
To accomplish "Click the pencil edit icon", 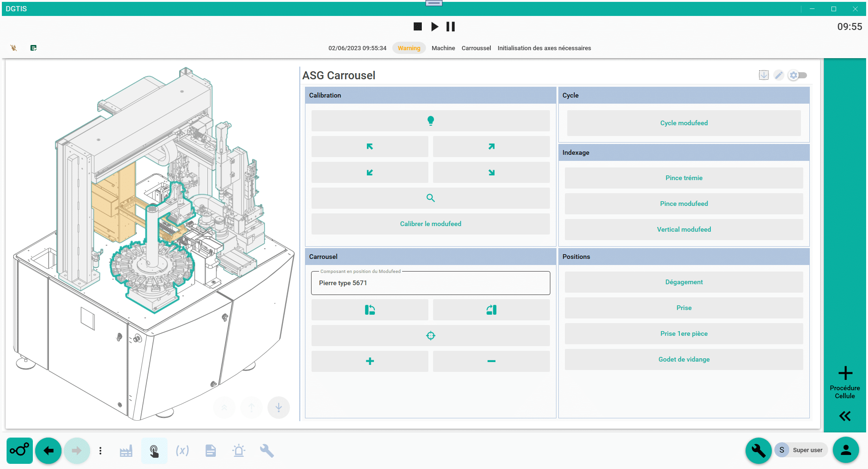I will [778, 75].
